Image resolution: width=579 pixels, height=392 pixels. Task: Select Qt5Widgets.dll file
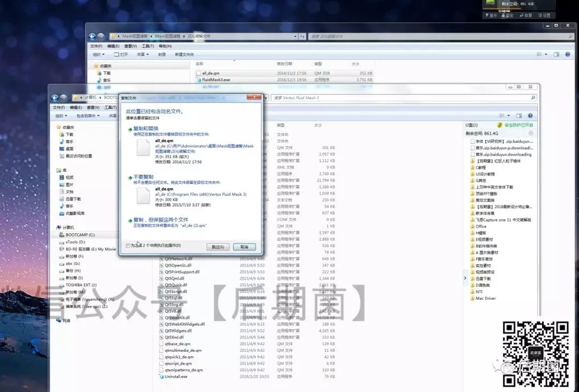pyautogui.click(x=178, y=331)
